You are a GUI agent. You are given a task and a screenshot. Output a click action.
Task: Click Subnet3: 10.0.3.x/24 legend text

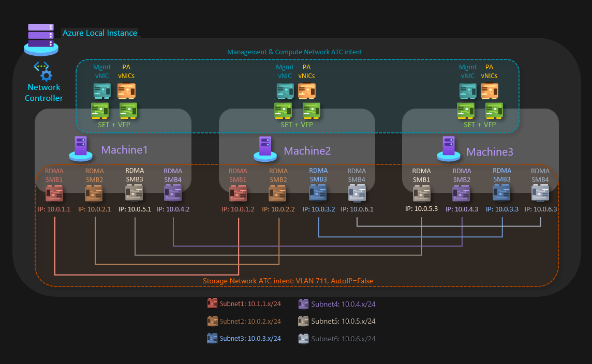point(250,338)
